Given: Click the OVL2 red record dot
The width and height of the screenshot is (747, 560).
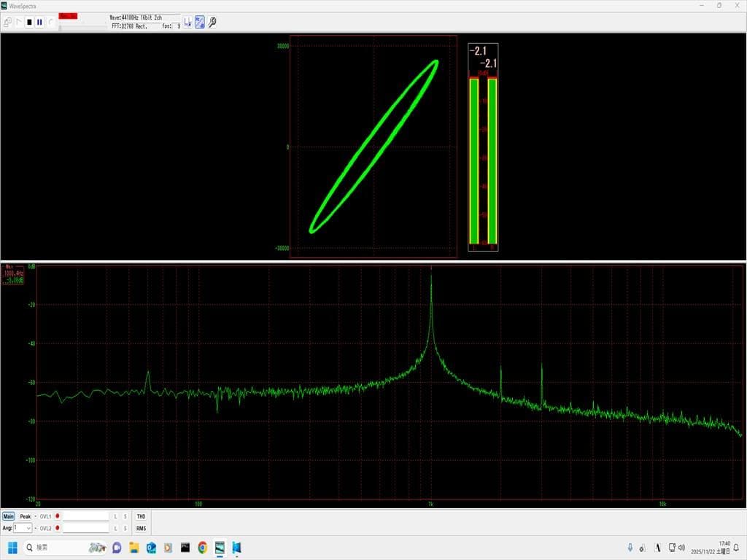Looking at the screenshot, I should tap(58, 528).
